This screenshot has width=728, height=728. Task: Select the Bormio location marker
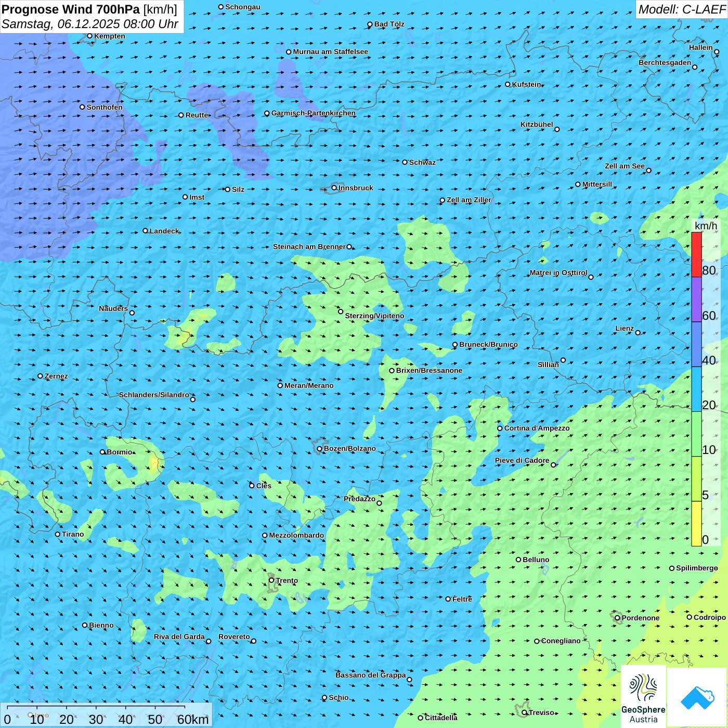(x=102, y=452)
